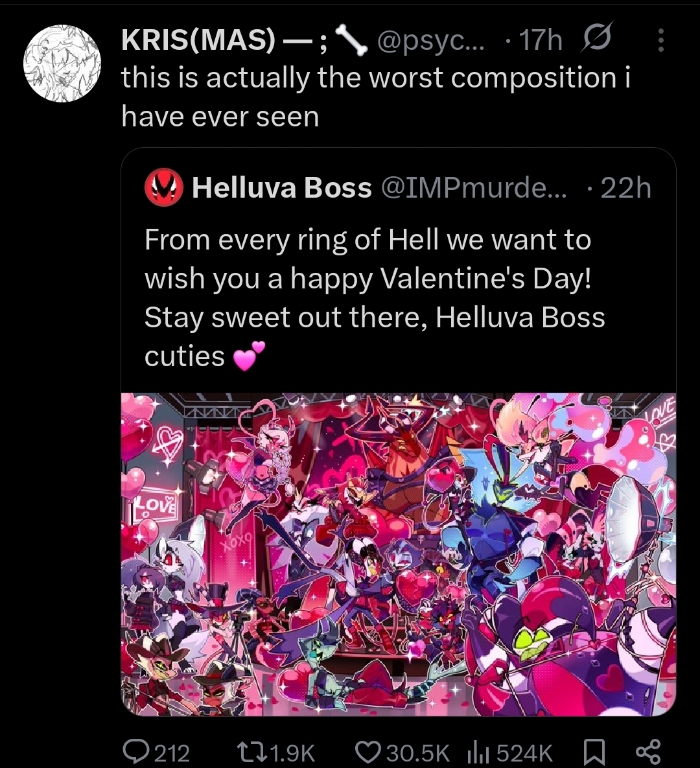The image size is (700, 768).
Task: Open the reply speech-bubble icon
Action: pos(136,752)
